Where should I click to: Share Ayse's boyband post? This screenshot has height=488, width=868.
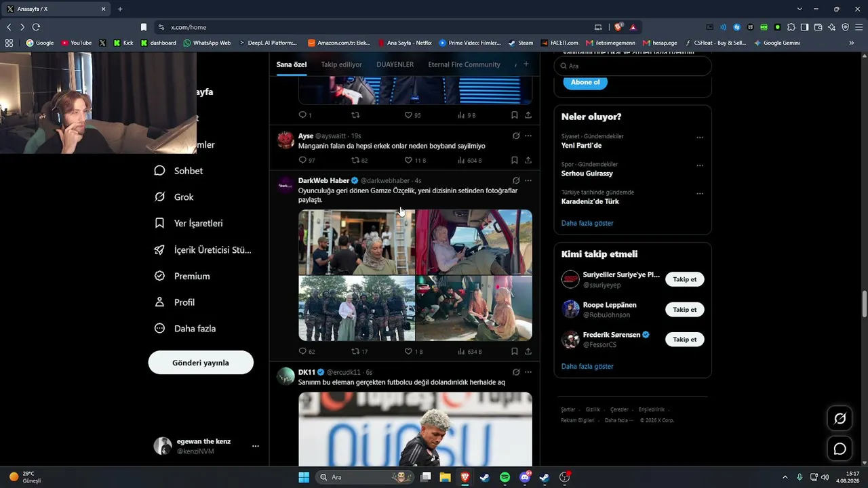tap(528, 161)
